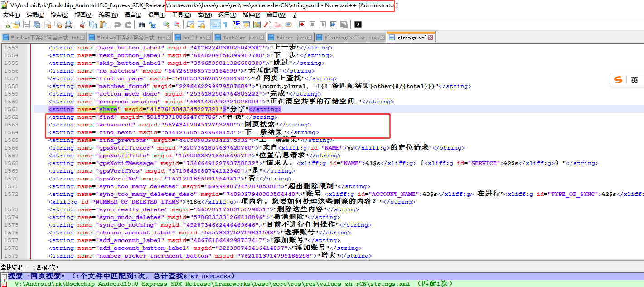This screenshot has width=644, height=287.
Task: Open the ? help menu
Action: [x=295, y=15]
